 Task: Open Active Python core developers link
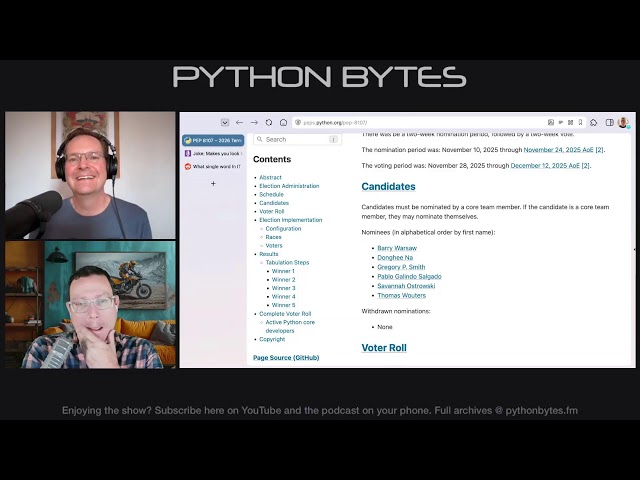pyautogui.click(x=290, y=327)
